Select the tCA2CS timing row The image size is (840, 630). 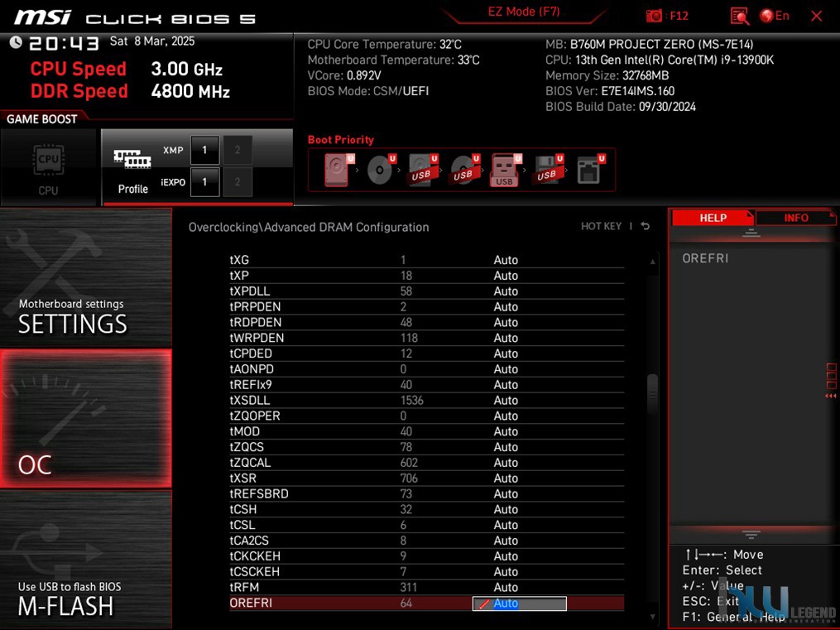click(426, 540)
